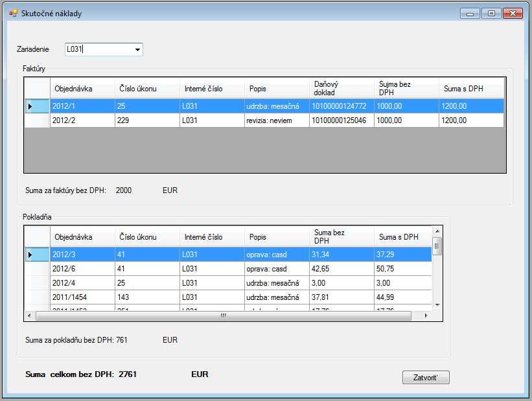Image resolution: width=532 pixels, height=401 pixels.
Task: Click amount cell 44,99
Action: [x=403, y=297]
